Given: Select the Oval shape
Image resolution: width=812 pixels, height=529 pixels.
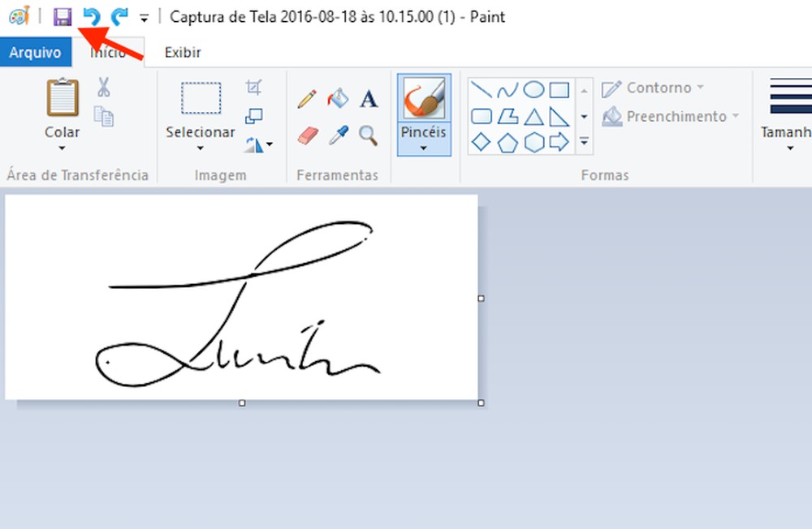Looking at the screenshot, I should 533,89.
